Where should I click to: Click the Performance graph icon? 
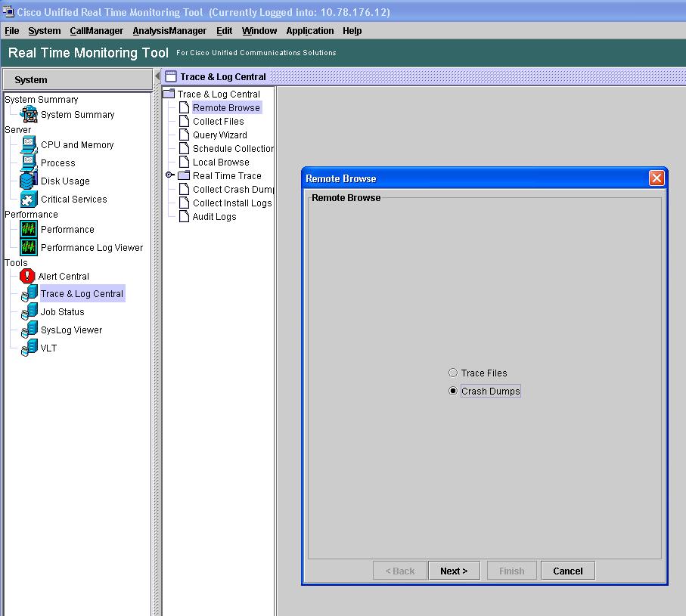29,230
